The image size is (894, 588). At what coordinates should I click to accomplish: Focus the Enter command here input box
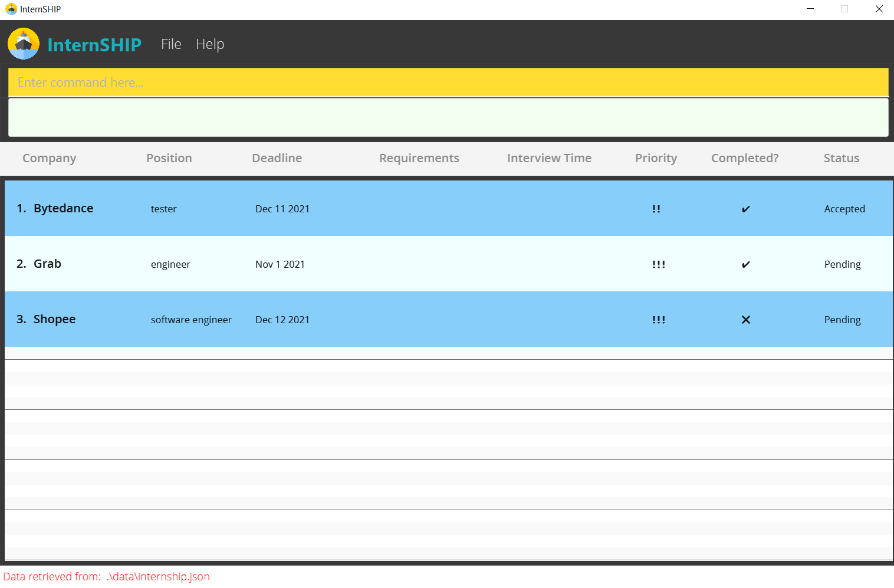tap(448, 83)
